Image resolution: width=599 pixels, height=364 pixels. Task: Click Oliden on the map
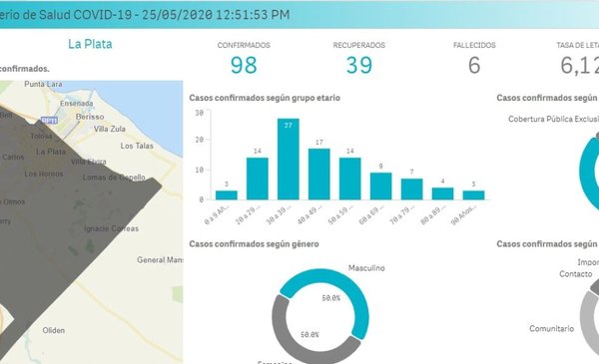coord(54,330)
